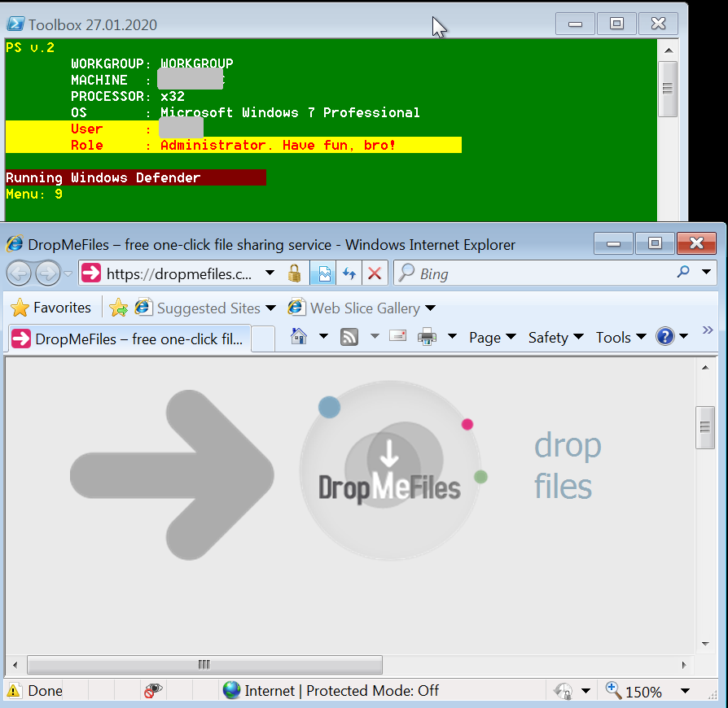Click the horizontal scrollbar left arrow
Screen dimensions: 728x708
click(x=15, y=666)
